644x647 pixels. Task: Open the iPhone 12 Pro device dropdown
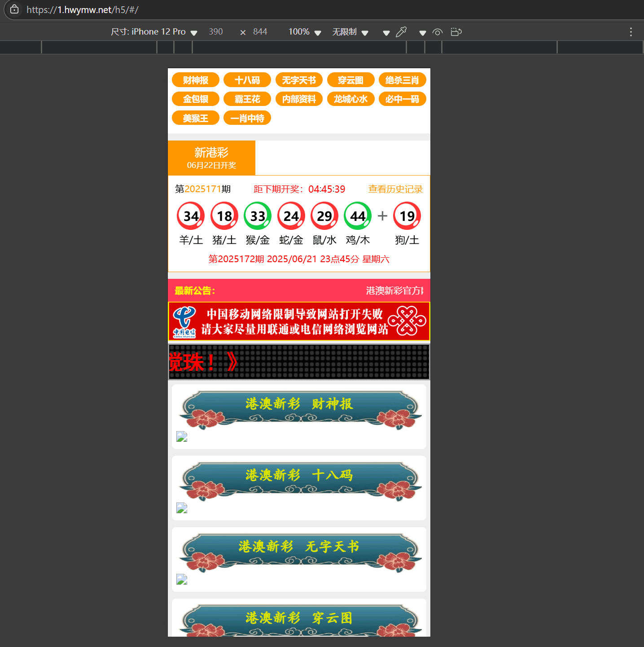point(154,32)
